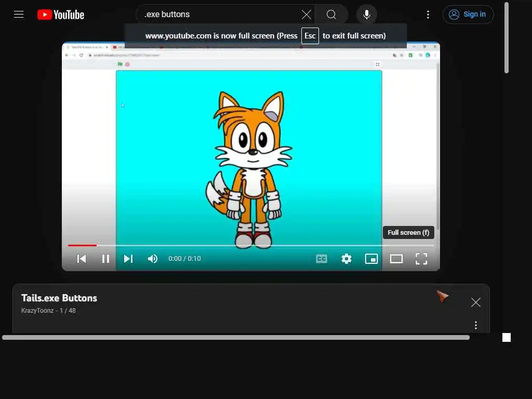Click the magnifier search button
Screen dimensions: 532x399
331,15
